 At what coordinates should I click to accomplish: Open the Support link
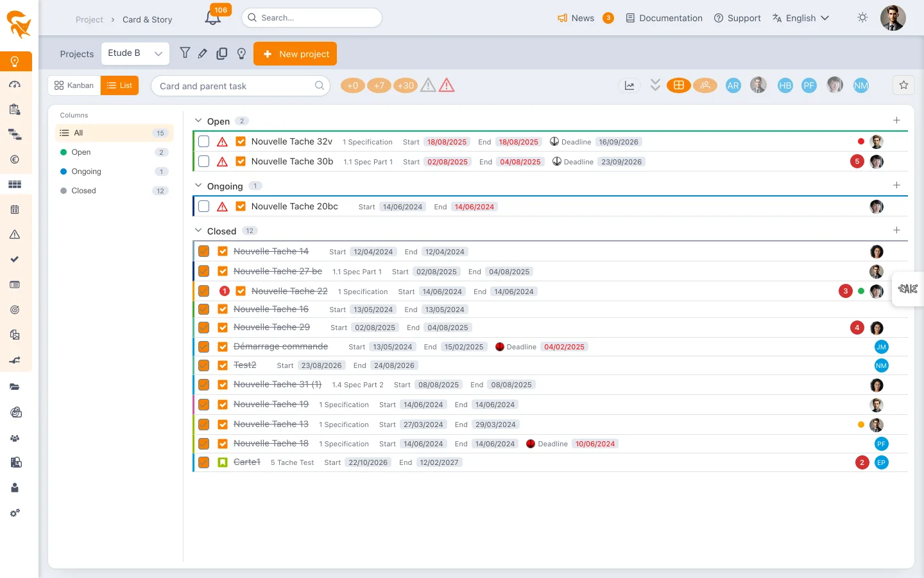point(737,18)
